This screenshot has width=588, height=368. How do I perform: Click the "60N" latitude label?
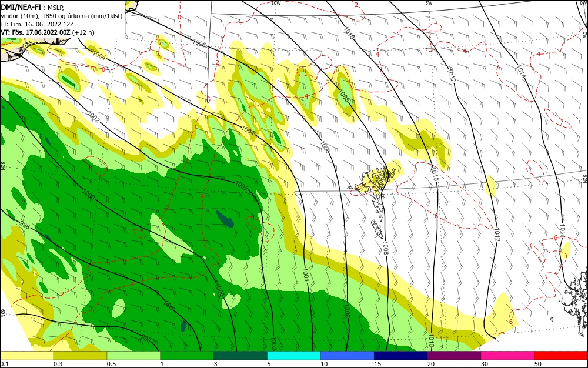click(2, 313)
